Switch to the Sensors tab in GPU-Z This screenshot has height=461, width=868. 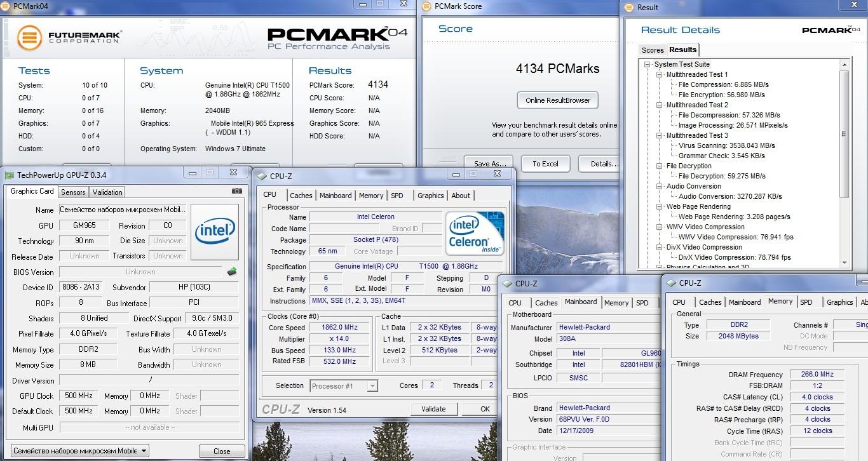point(73,192)
